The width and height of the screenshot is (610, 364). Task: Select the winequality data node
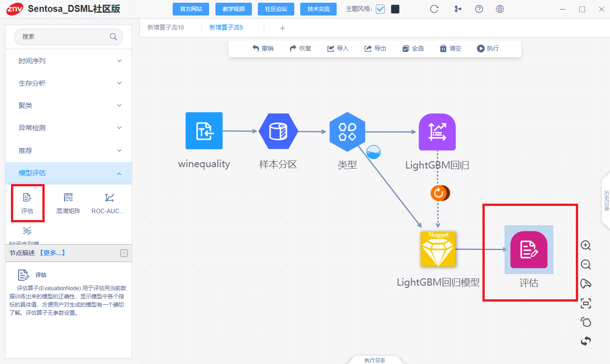point(204,131)
